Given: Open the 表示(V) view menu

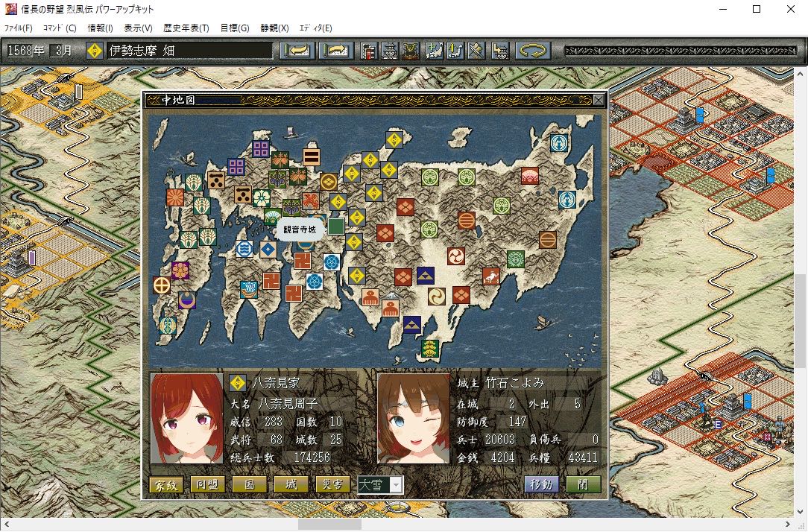Looking at the screenshot, I should point(138,28).
